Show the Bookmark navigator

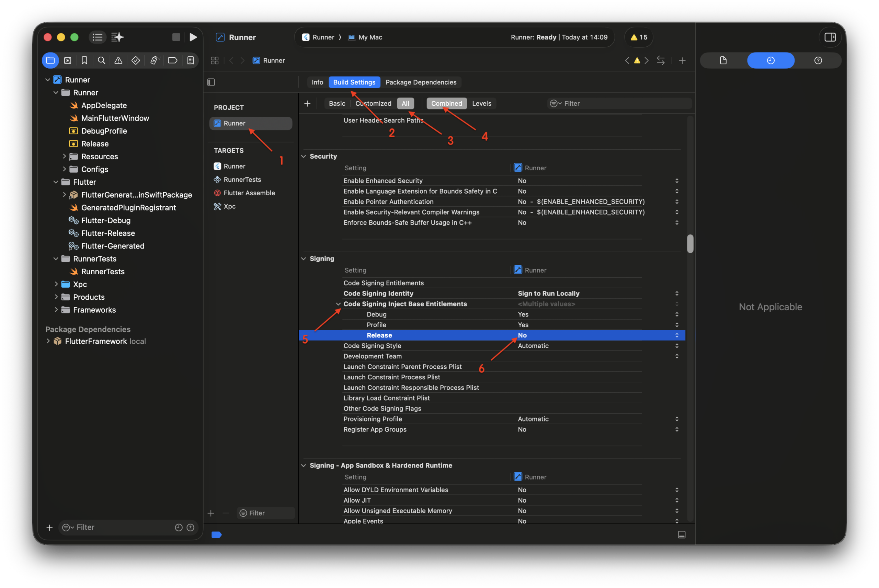[84, 60]
